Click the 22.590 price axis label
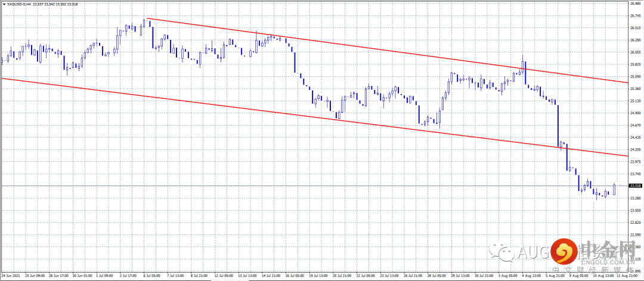Viewport: 644px width, 281px height. tap(636, 235)
